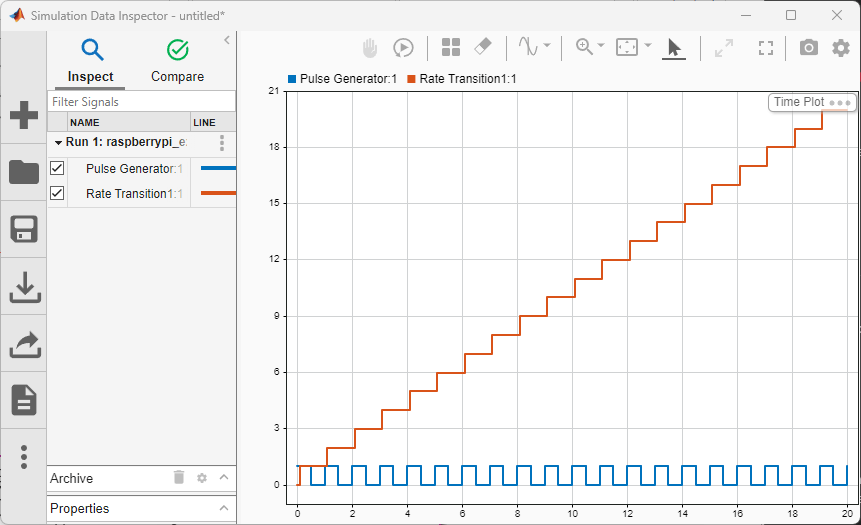The height and width of the screenshot is (525, 861).
Task: Collapse the Run 1 raspberrypi tree node
Action: 59,143
